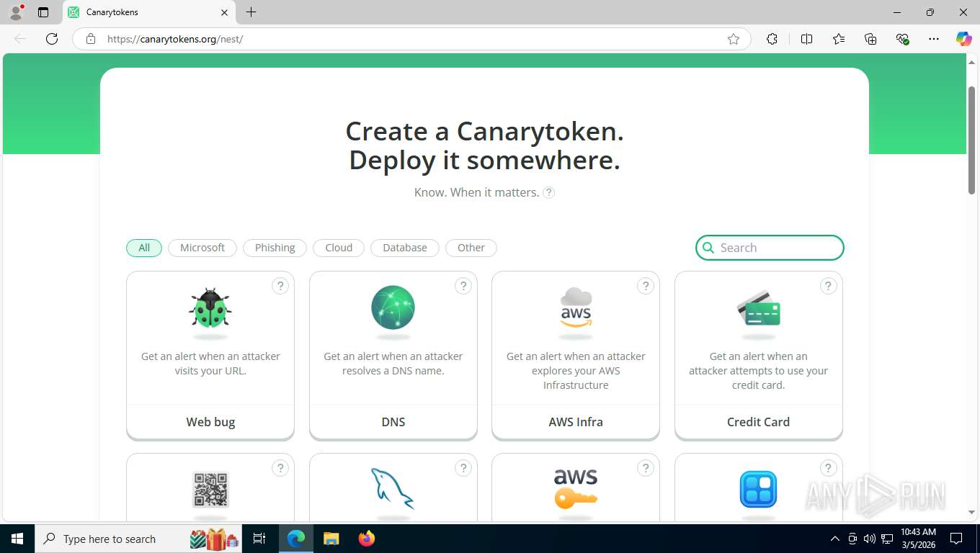Screen dimensions: 980x553
Task: Open the browser profile icon
Action: (x=16, y=12)
